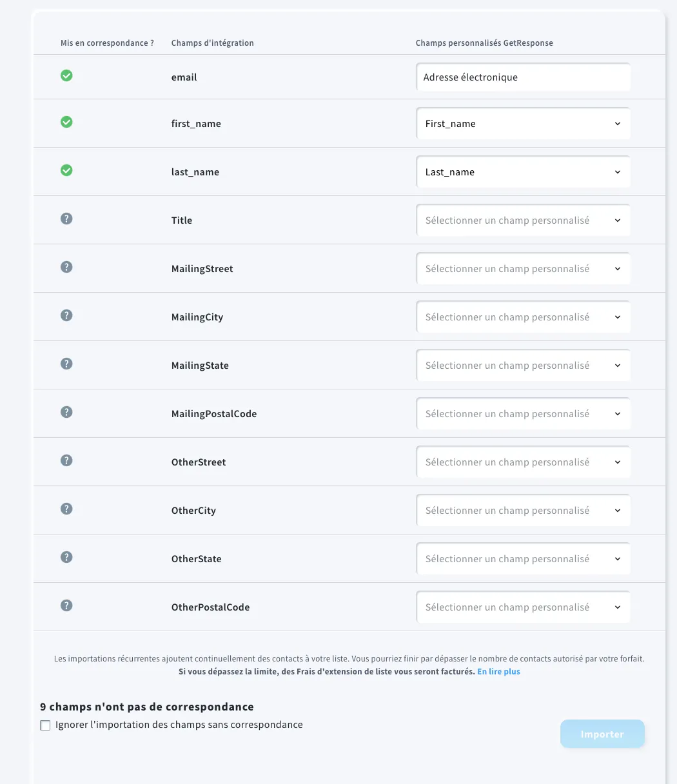The width and height of the screenshot is (677, 784).
Task: Open the En lire plus link
Action: (x=498, y=671)
